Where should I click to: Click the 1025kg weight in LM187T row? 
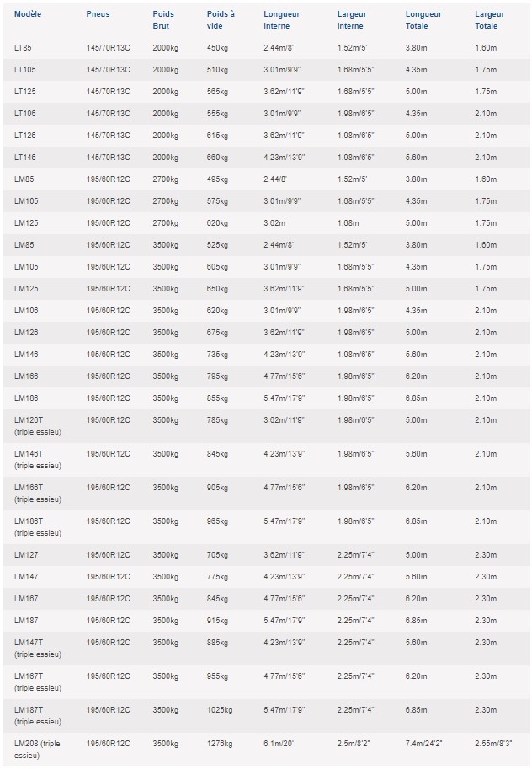coord(220,710)
